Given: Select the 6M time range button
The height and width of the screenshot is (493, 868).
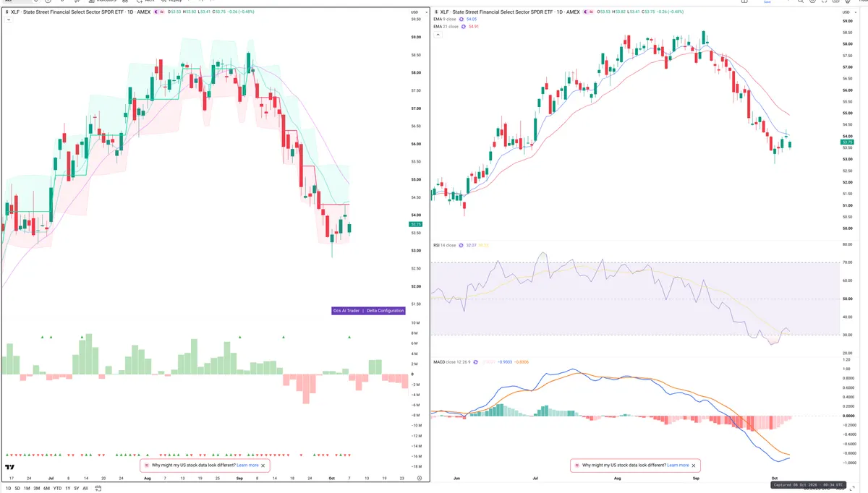Looking at the screenshot, I should pyautogui.click(x=46, y=489).
